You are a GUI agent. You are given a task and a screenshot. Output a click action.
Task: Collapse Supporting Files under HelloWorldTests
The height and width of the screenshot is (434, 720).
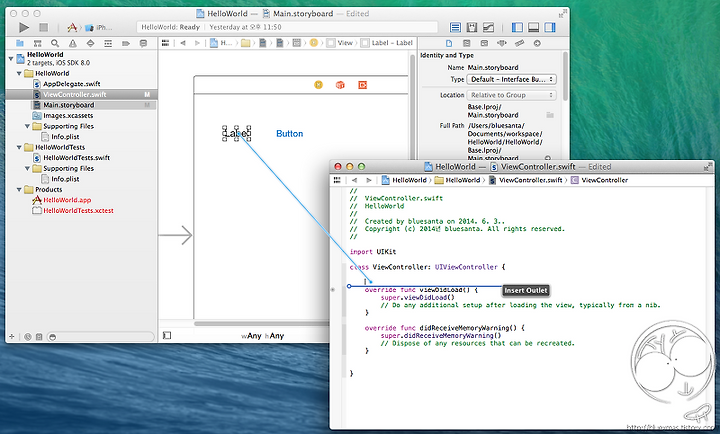27,168
